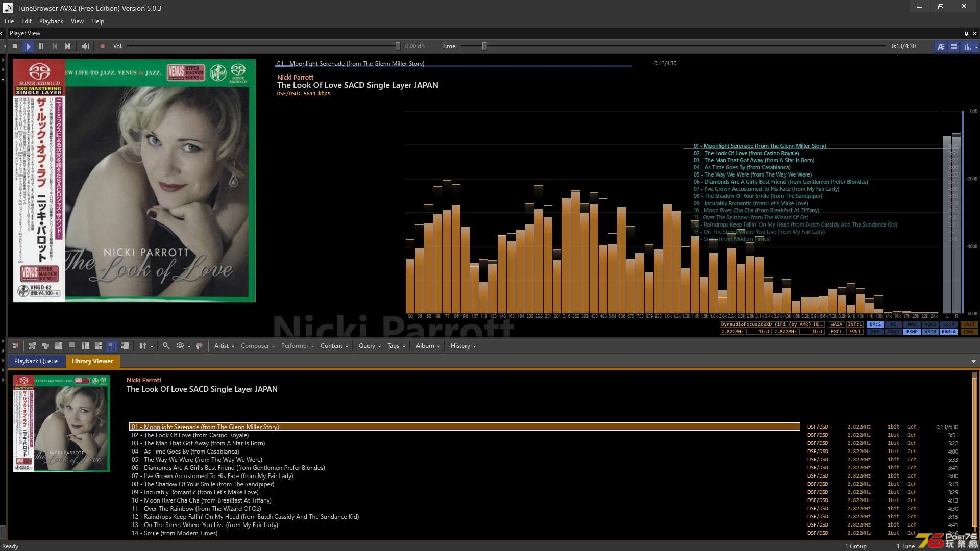Image resolution: width=980 pixels, height=551 pixels.
Task: Toggle the REP repeat indicator
Action: [x=875, y=332]
